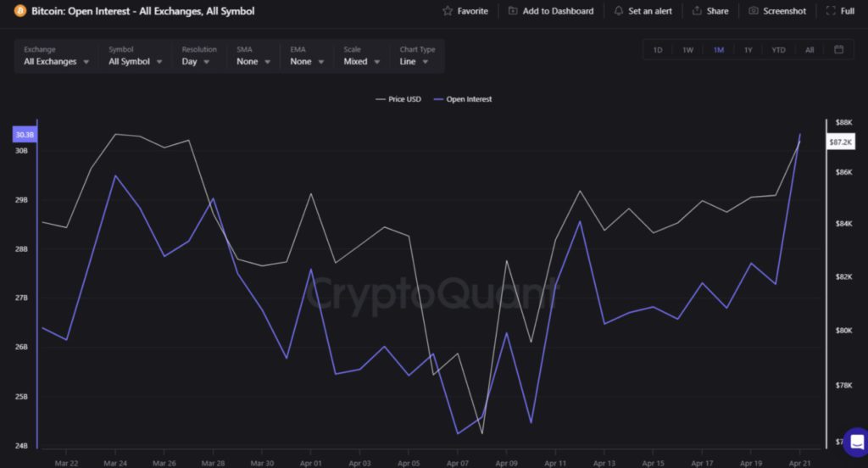Click the Share icon

[697, 11]
